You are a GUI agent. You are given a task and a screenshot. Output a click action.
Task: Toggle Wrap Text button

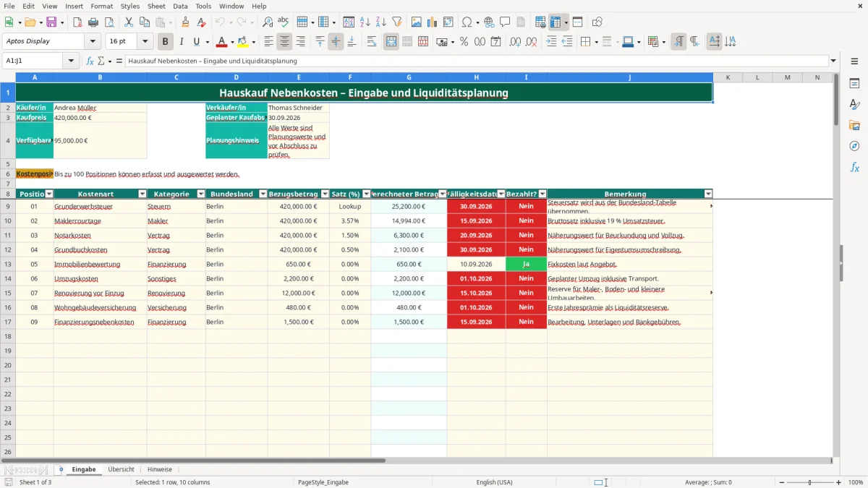pyautogui.click(x=372, y=42)
